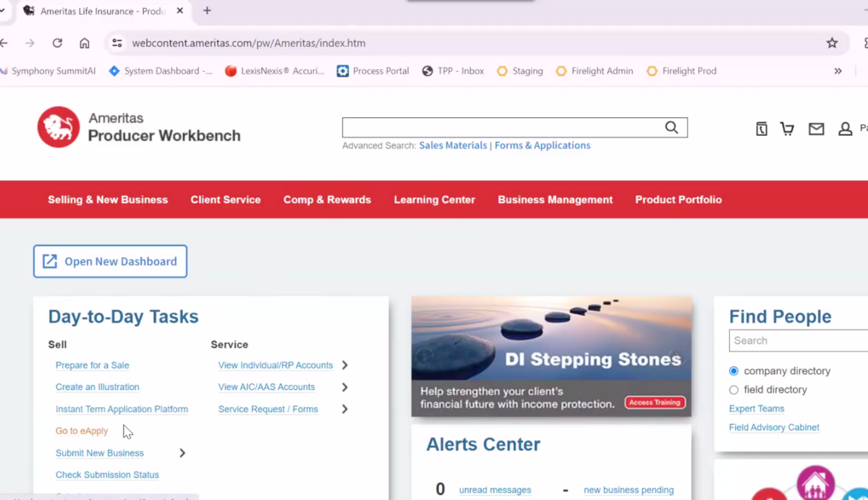Open System Dashboard bookmark

tap(161, 71)
